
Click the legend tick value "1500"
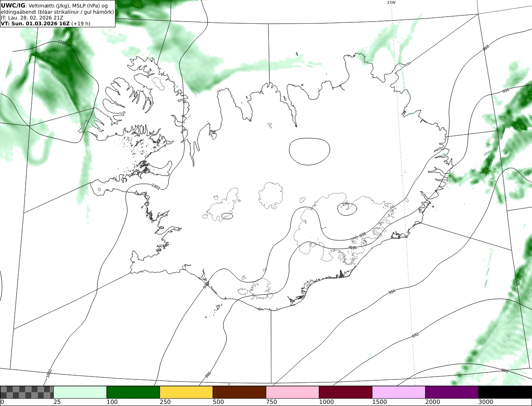point(379,402)
